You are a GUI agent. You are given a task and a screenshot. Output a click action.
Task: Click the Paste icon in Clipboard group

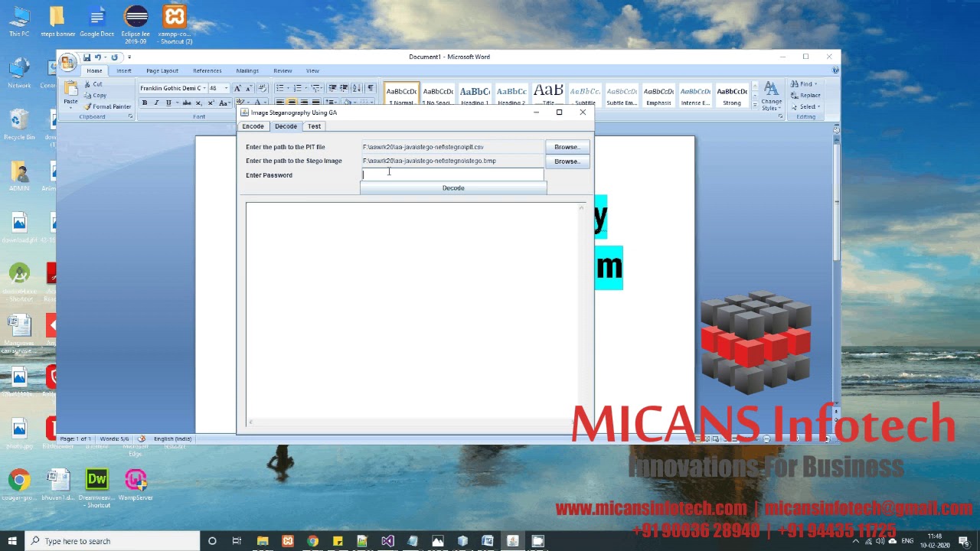70,91
